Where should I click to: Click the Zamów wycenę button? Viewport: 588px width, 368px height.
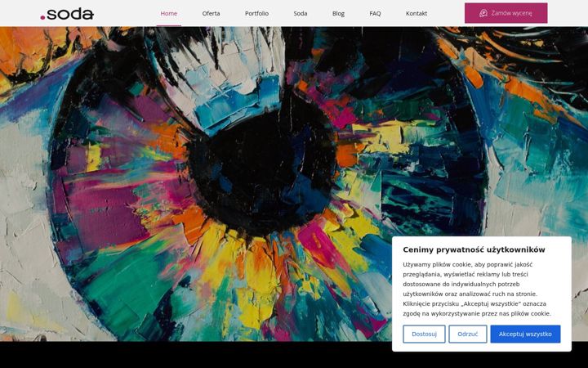point(506,13)
